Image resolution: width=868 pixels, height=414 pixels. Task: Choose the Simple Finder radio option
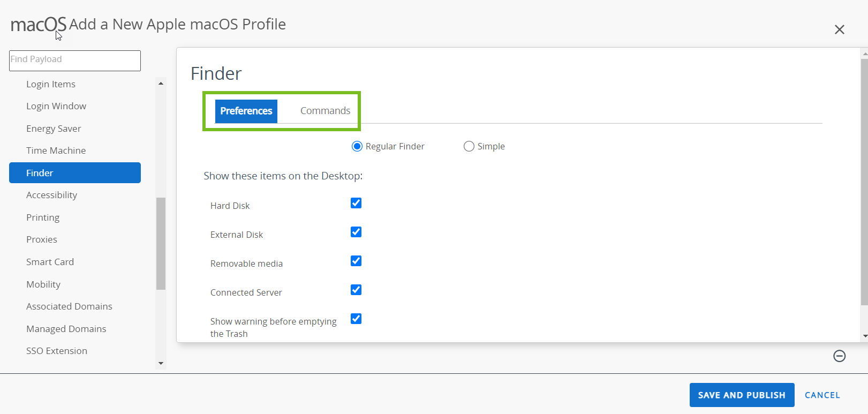469,146
